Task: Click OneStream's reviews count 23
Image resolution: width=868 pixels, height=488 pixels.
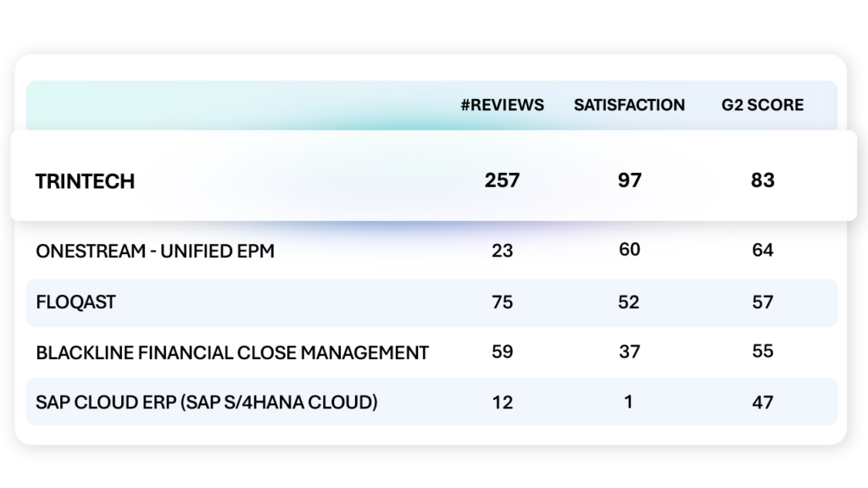Action: 502,251
